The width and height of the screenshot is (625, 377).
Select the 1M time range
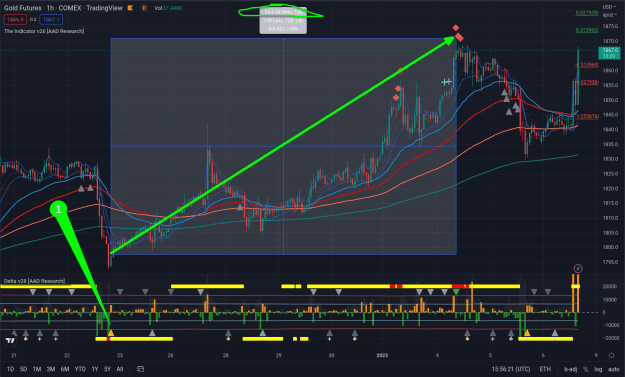point(37,369)
